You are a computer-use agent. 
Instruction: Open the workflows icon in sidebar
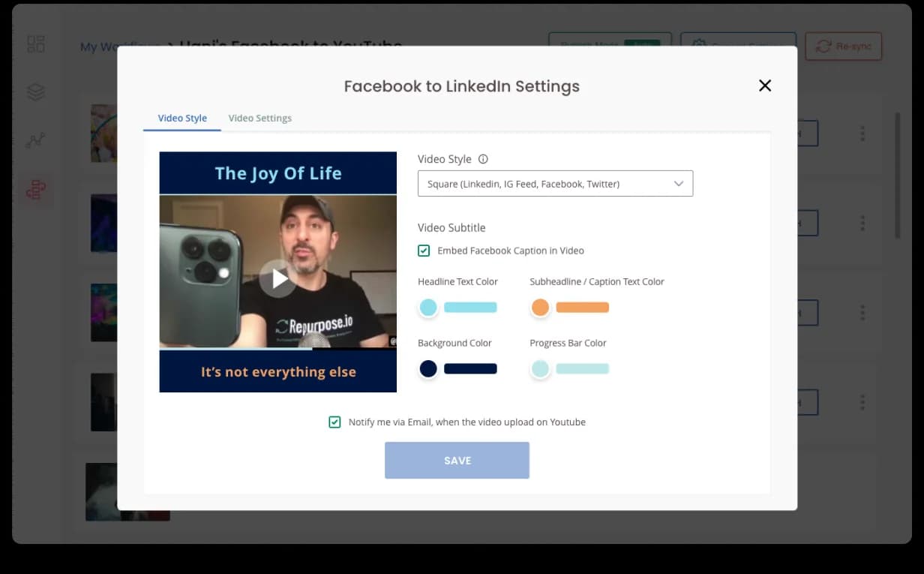(36, 191)
